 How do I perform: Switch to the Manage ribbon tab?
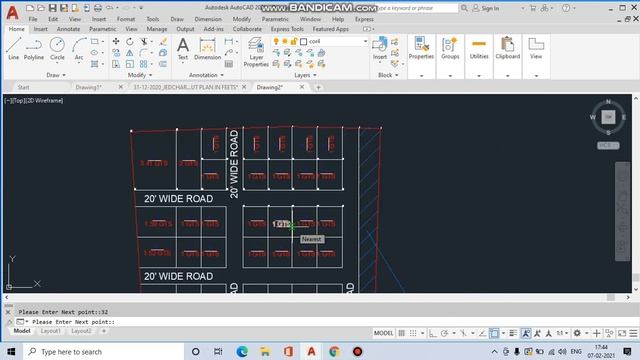(157, 29)
